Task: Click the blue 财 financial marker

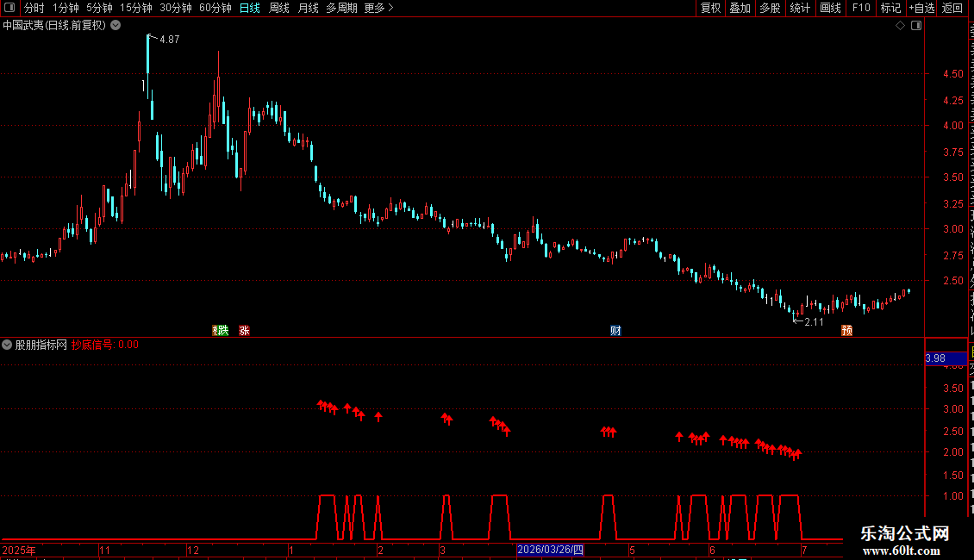Action: click(x=615, y=330)
